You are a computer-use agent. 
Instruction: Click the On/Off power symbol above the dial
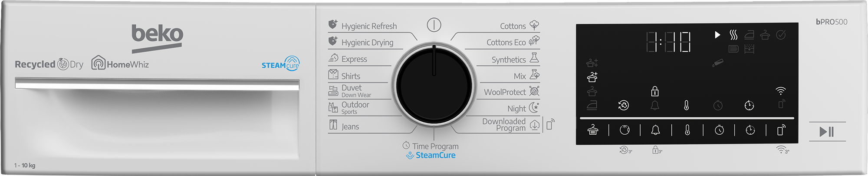coord(434,25)
